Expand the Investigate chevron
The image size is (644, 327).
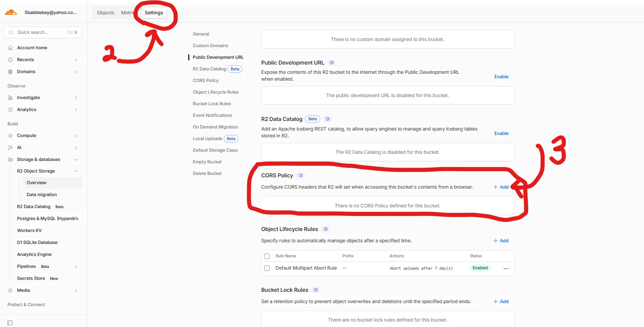coord(76,98)
